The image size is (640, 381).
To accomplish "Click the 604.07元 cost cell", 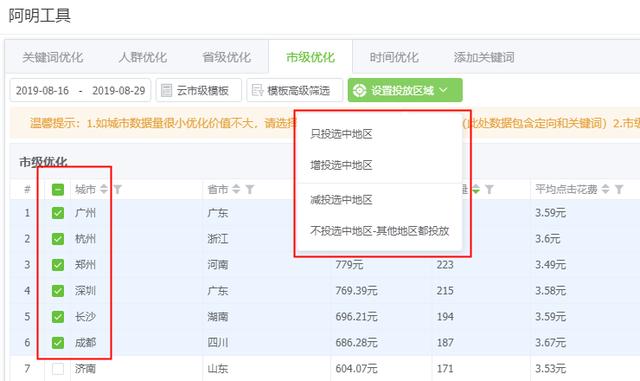I will [x=356, y=369].
